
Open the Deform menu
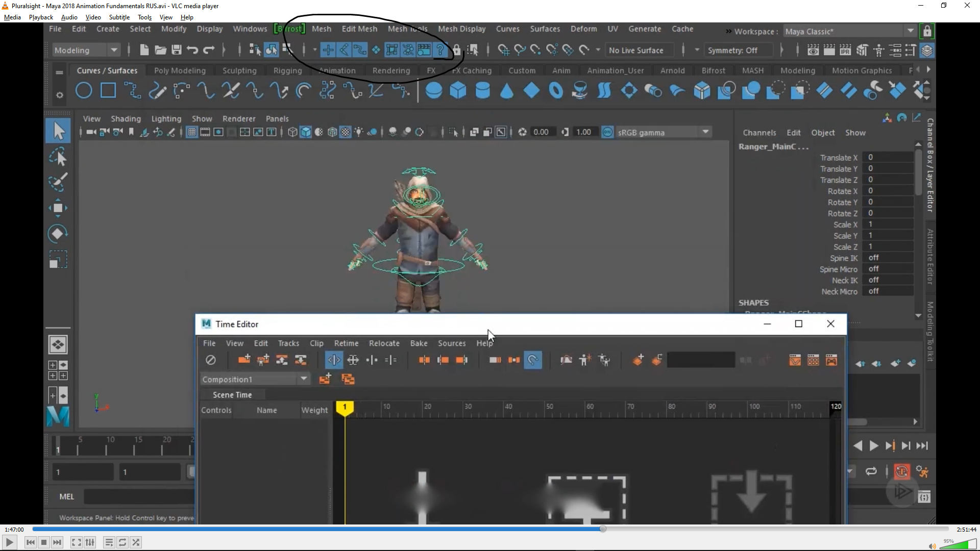tap(583, 29)
